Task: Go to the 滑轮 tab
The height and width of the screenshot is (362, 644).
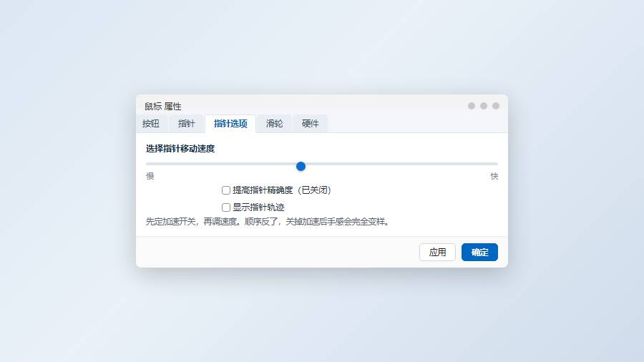Action: [x=274, y=124]
